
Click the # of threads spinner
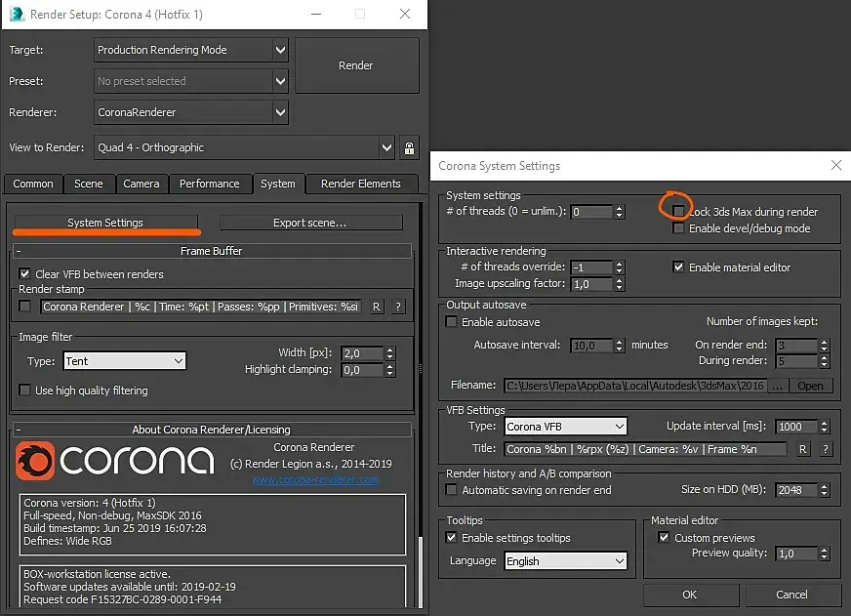pos(620,212)
